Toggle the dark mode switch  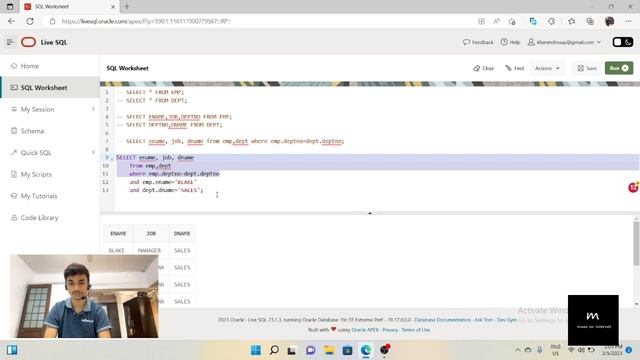[x=622, y=42]
